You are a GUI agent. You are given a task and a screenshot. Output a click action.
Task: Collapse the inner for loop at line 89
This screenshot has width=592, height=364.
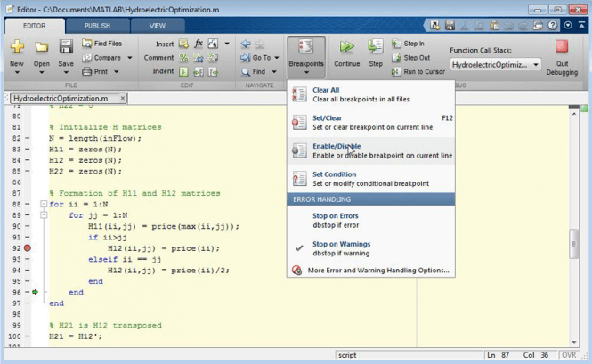pos(44,215)
